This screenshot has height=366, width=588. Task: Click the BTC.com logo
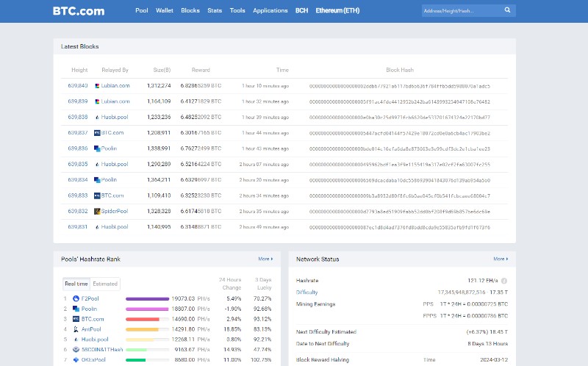(x=79, y=10)
